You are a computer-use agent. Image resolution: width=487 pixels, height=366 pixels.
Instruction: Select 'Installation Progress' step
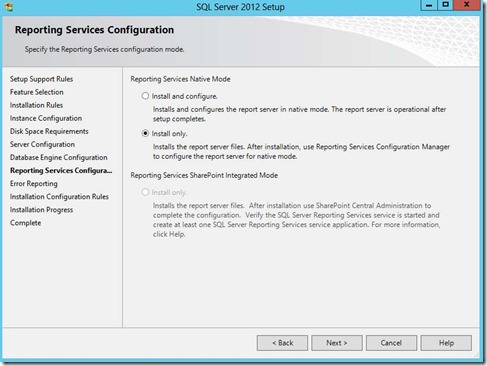pyautogui.click(x=41, y=210)
